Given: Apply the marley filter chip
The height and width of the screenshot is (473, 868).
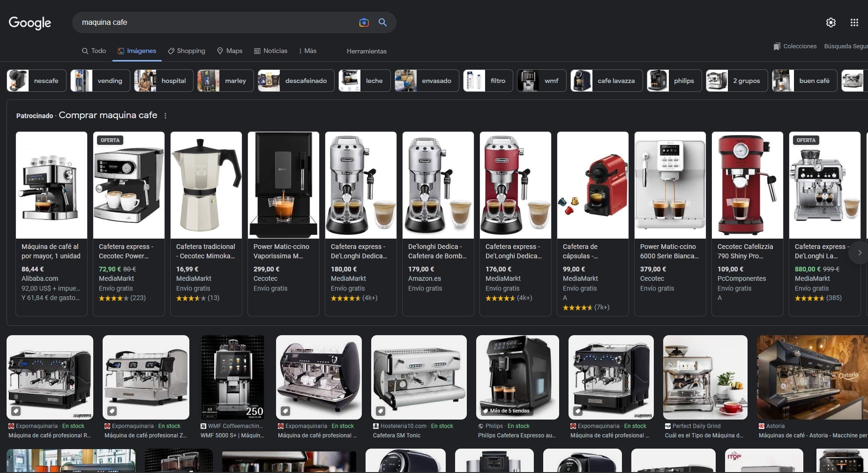Looking at the screenshot, I should 226,81.
